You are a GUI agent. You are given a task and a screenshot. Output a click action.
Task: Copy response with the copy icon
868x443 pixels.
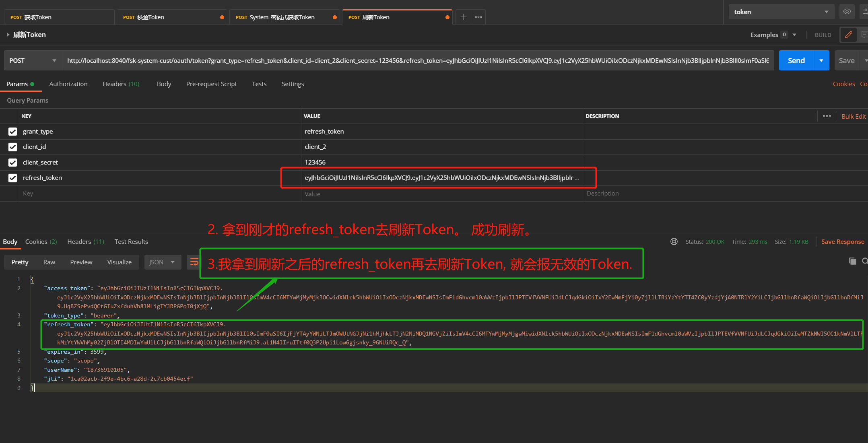point(852,261)
